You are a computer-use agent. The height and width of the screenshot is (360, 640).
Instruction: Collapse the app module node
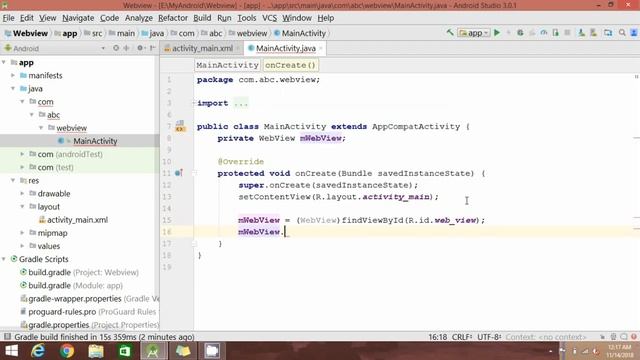tap(4, 62)
